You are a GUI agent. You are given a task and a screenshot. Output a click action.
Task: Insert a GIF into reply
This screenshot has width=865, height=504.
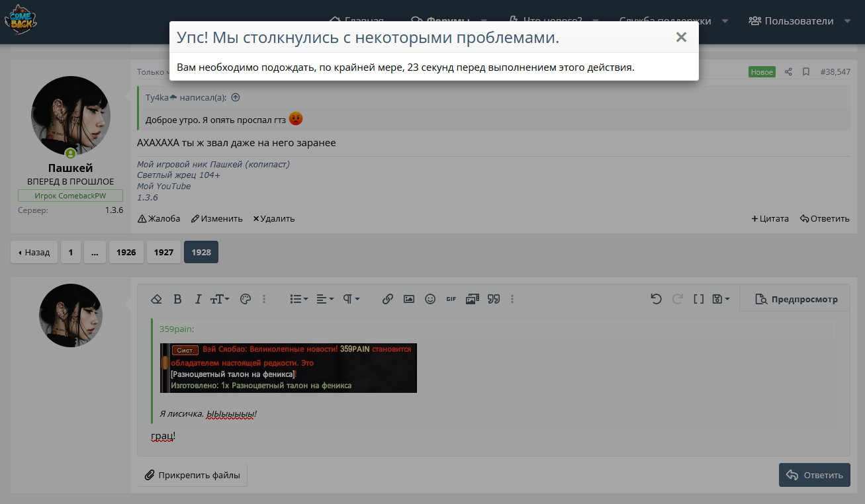[x=451, y=299]
